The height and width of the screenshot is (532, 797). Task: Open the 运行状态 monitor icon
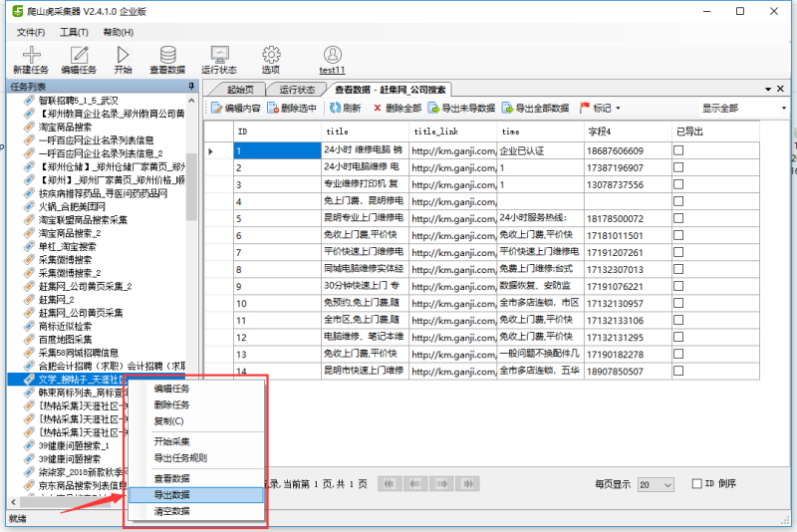coord(219,56)
